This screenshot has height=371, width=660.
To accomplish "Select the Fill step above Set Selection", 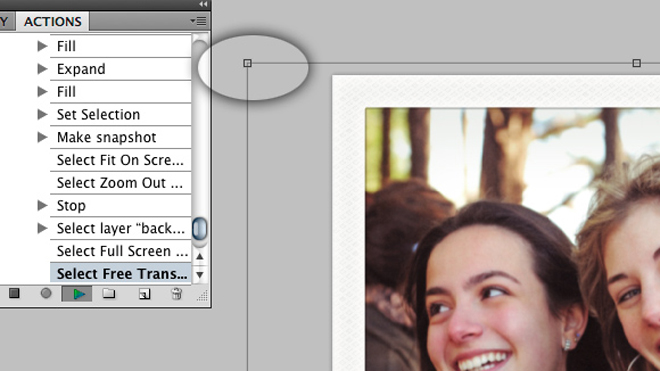I will [120, 91].
